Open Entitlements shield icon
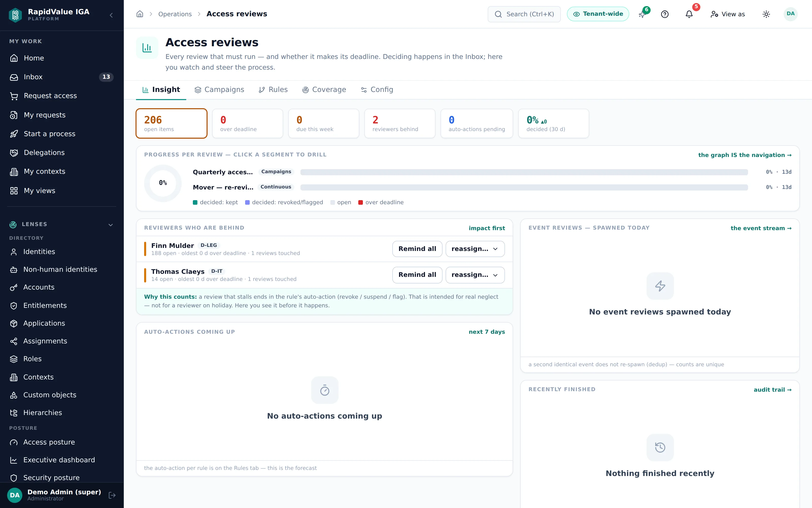Viewport: 812px width, 508px height. pos(14,306)
